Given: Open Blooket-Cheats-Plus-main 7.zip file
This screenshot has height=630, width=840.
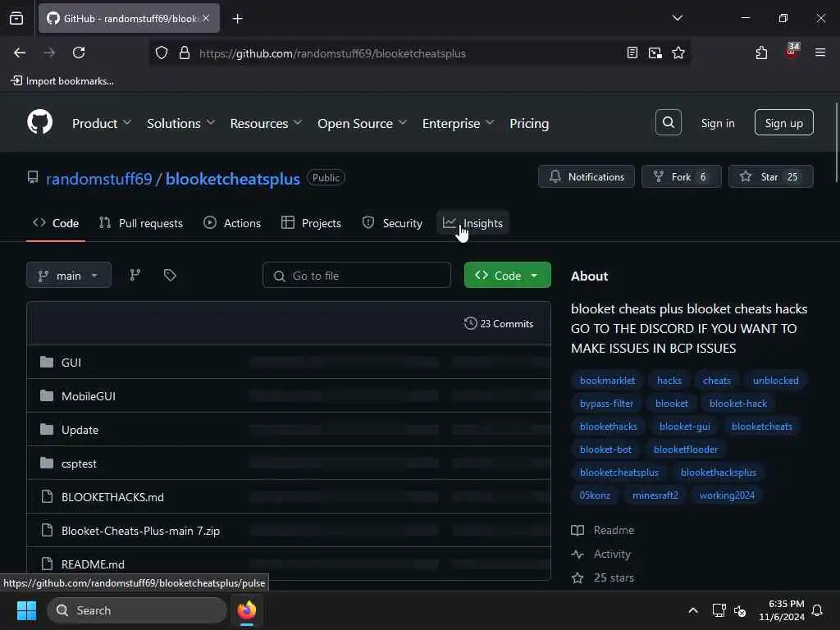Looking at the screenshot, I should (x=140, y=531).
